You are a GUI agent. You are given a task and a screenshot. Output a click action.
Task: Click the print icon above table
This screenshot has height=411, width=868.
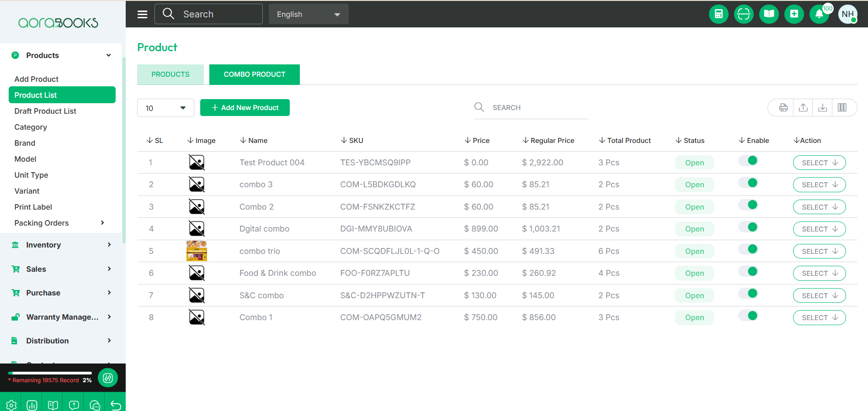[783, 108]
